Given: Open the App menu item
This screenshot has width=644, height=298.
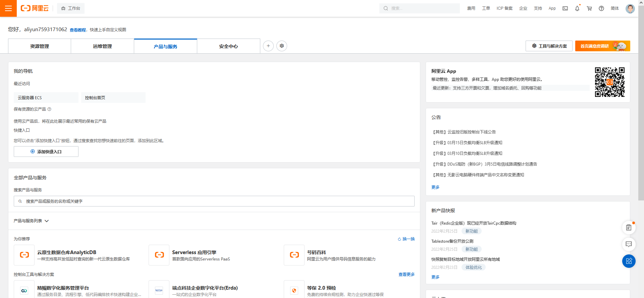Looking at the screenshot, I should click(552, 8).
